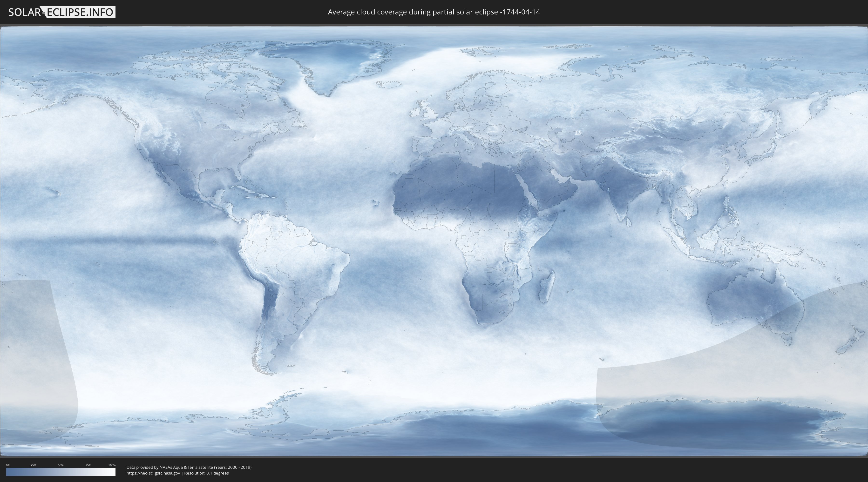
Task: Click the 75% legend label
Action: [x=88, y=465]
